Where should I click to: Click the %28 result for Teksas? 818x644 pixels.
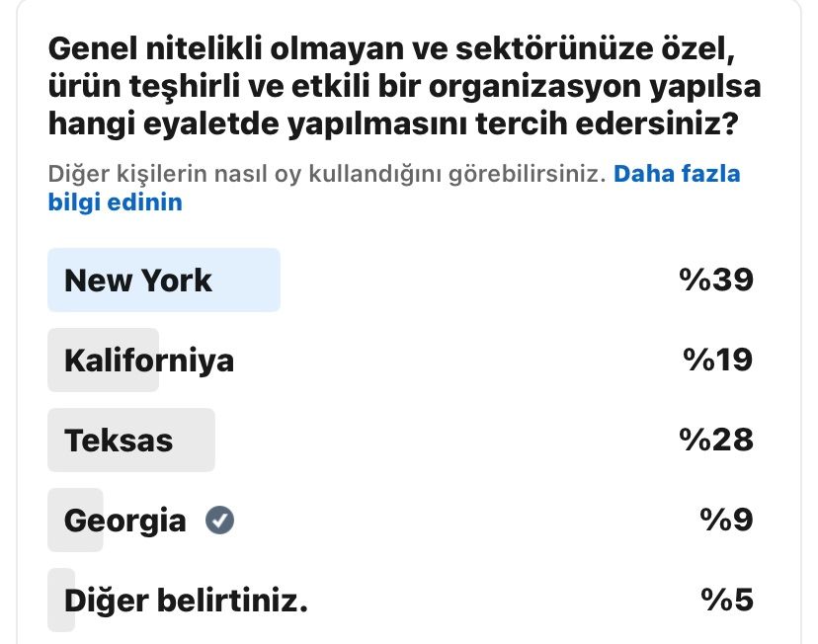[716, 441]
